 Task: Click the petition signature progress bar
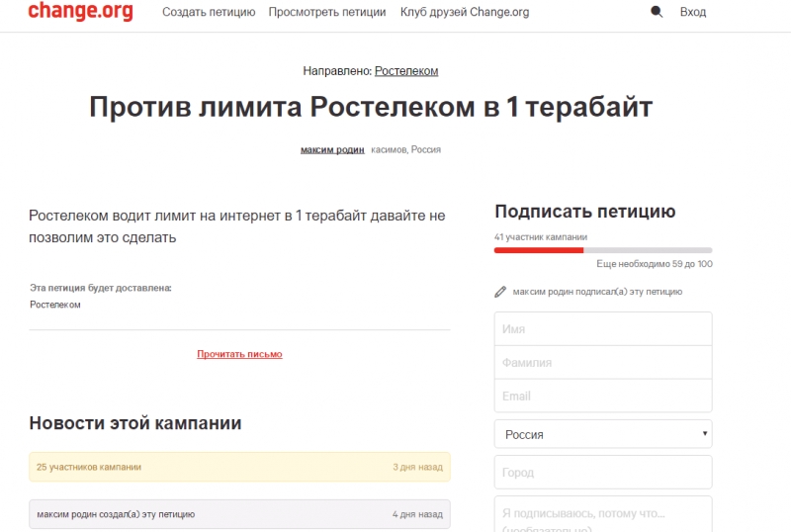pyautogui.click(x=603, y=250)
